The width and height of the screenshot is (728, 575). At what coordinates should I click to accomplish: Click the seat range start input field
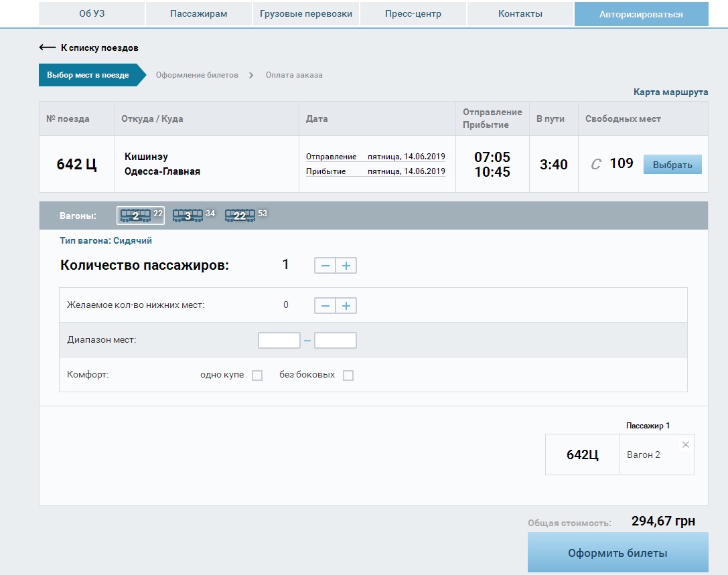tap(279, 341)
